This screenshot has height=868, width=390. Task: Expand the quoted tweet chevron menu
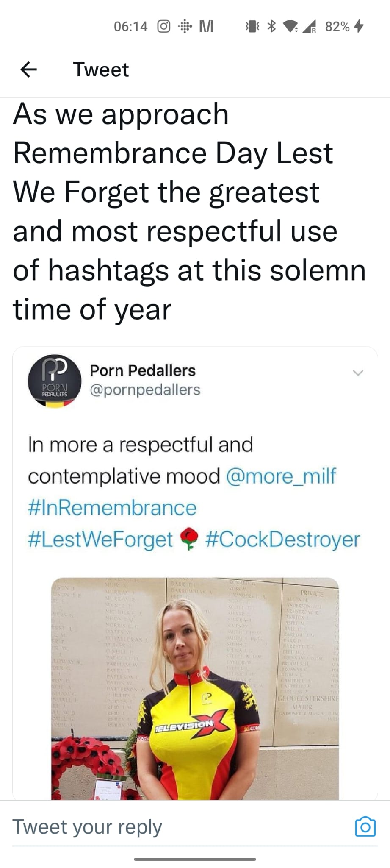[358, 373]
